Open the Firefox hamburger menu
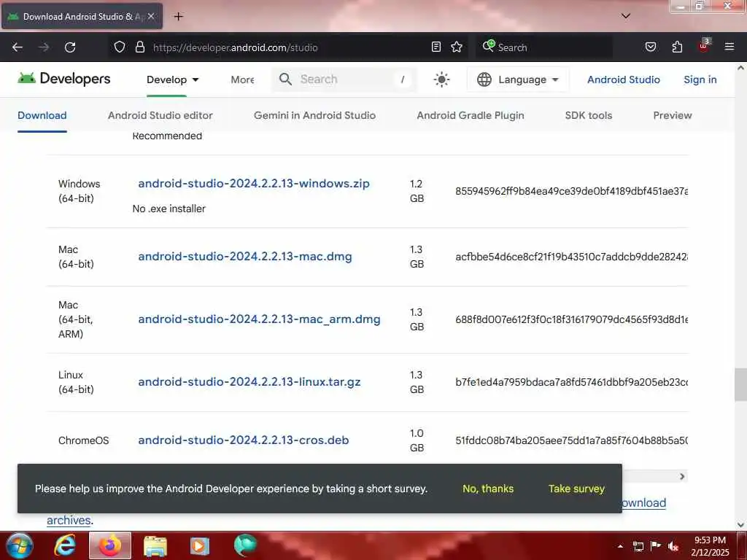This screenshot has height=560, width=747. (729, 47)
